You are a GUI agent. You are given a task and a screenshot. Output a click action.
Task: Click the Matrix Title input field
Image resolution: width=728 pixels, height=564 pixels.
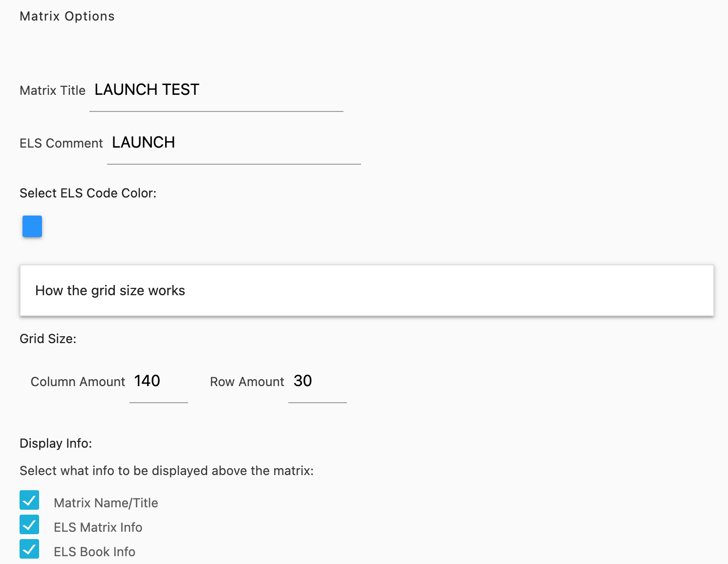216,90
